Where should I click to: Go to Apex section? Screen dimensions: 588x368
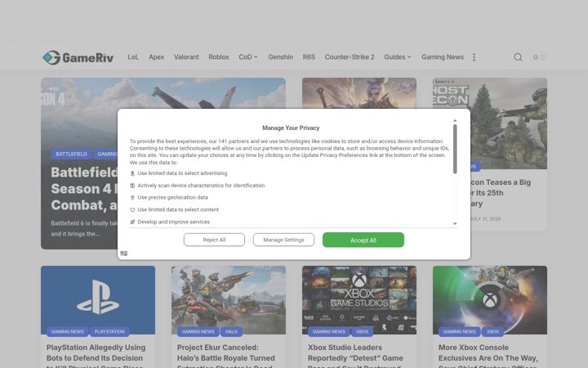pos(156,57)
